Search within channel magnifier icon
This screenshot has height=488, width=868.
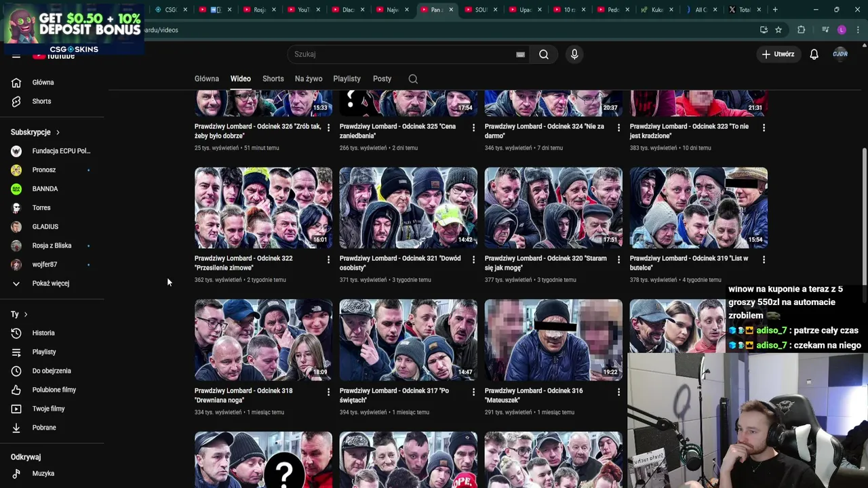[x=413, y=79]
